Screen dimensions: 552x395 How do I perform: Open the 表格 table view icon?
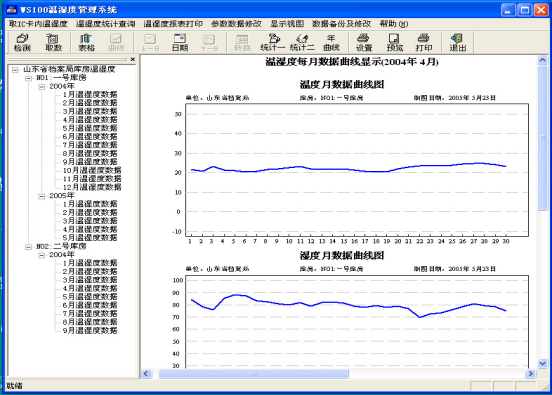click(86, 43)
